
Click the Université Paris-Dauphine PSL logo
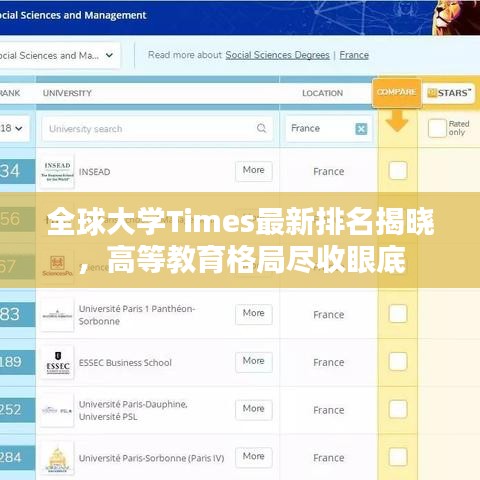click(57, 410)
